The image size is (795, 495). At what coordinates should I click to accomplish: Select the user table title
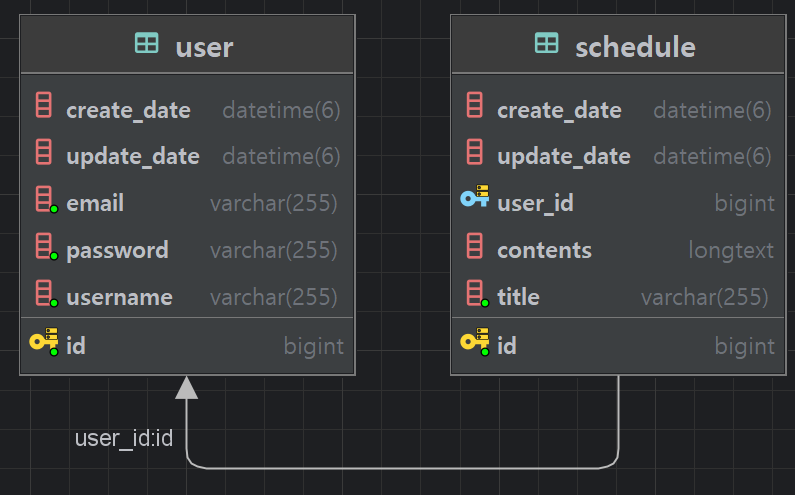204,47
